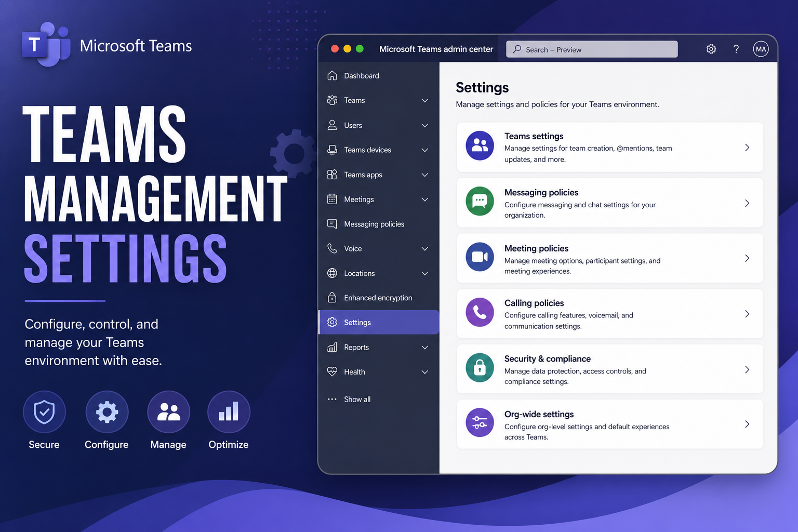This screenshot has width=798, height=532.
Task: Click the Manage people badge icon
Action: click(168, 412)
